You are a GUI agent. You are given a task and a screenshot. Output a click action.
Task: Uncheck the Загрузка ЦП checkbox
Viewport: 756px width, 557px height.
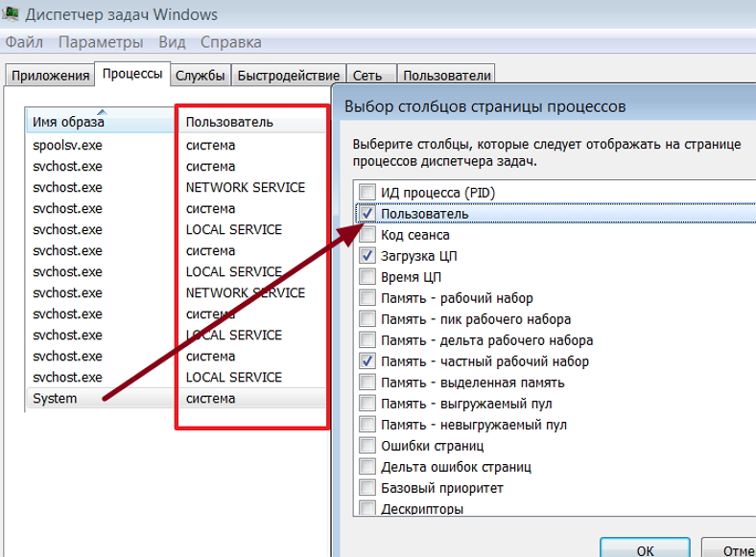(367, 255)
